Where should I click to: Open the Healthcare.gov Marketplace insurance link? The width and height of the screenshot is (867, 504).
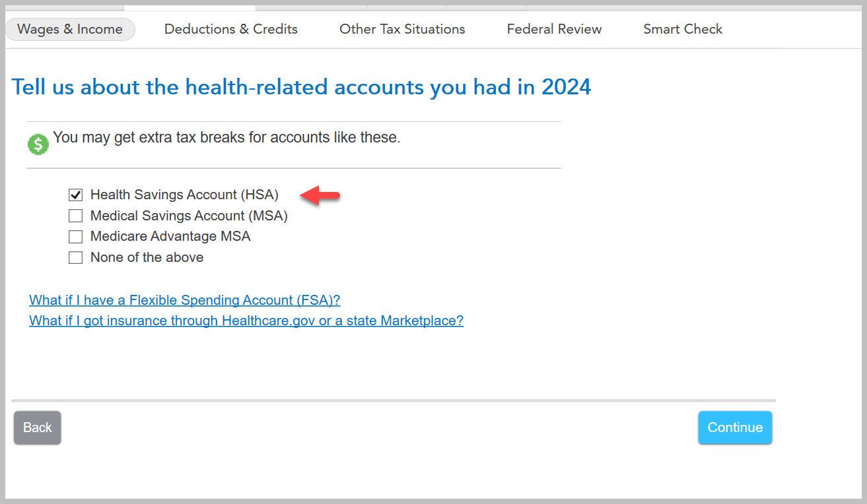[x=246, y=321]
